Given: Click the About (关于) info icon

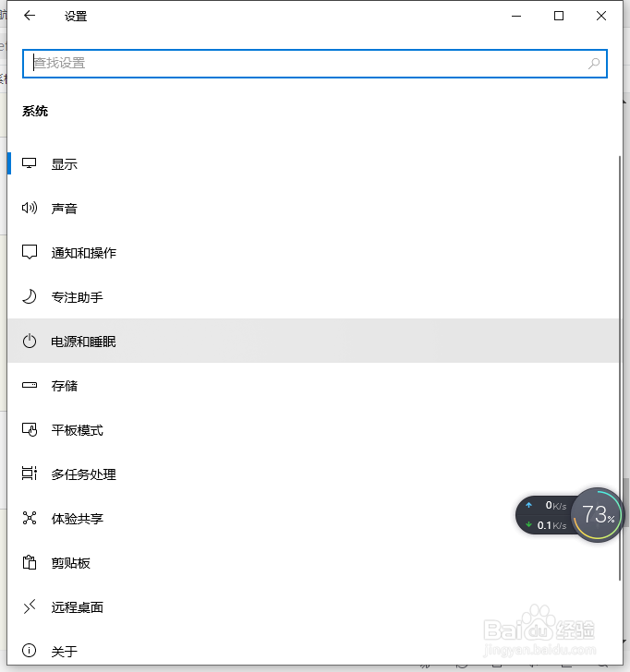Looking at the screenshot, I should 30,652.
